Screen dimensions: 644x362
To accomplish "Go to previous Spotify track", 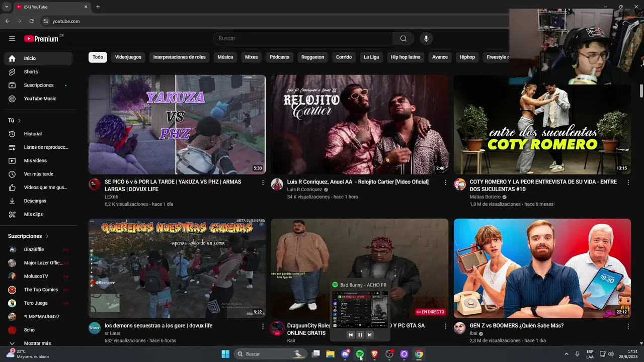I will click(x=351, y=335).
